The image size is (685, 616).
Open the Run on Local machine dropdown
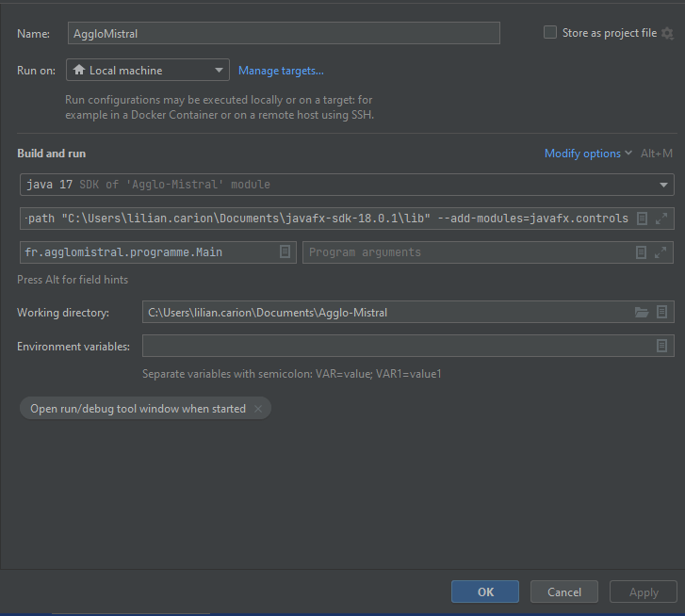[148, 70]
